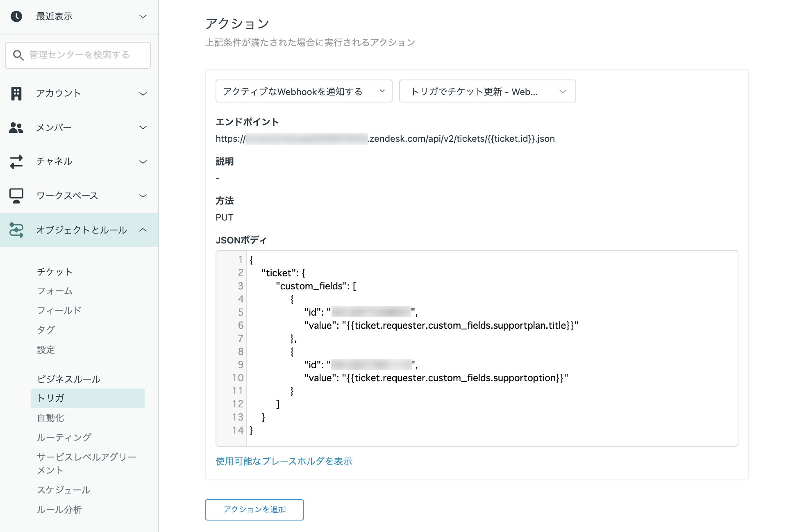Open 自動化 in the sidebar
This screenshot has height=532, width=786.
[x=50, y=418]
